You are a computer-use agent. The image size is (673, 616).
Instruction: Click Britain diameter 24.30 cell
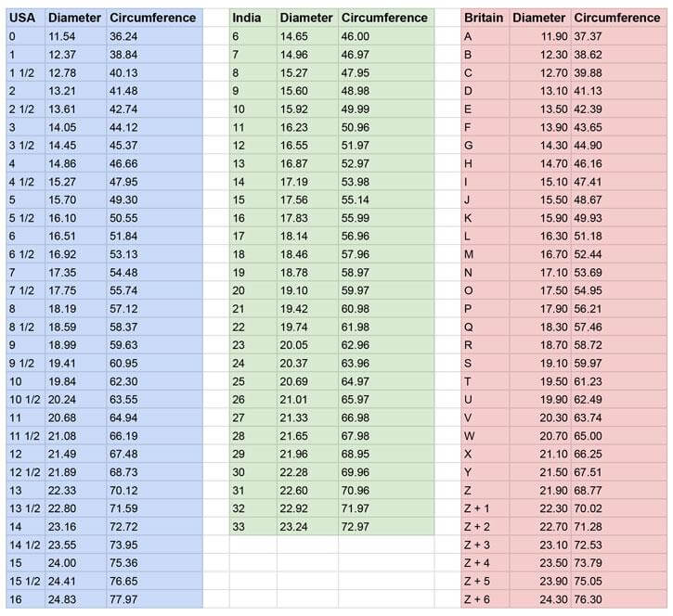coord(540,599)
